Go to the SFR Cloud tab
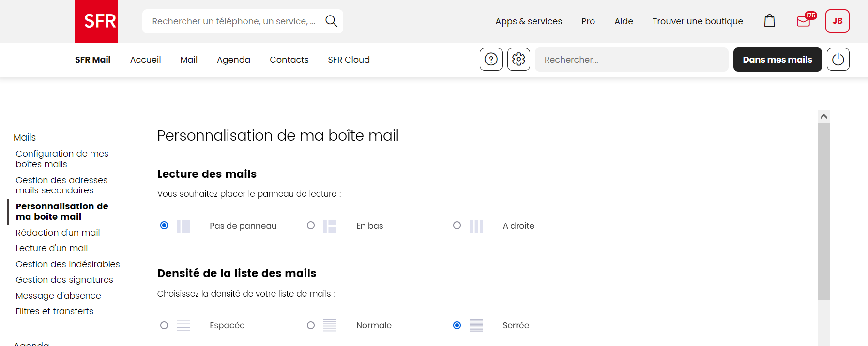This screenshot has width=868, height=346. (349, 60)
